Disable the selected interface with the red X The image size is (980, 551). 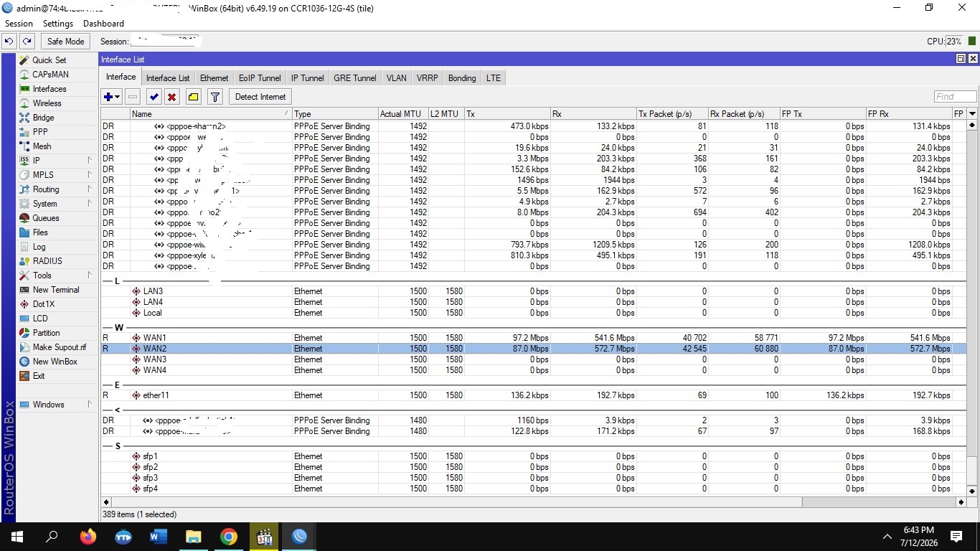(172, 97)
